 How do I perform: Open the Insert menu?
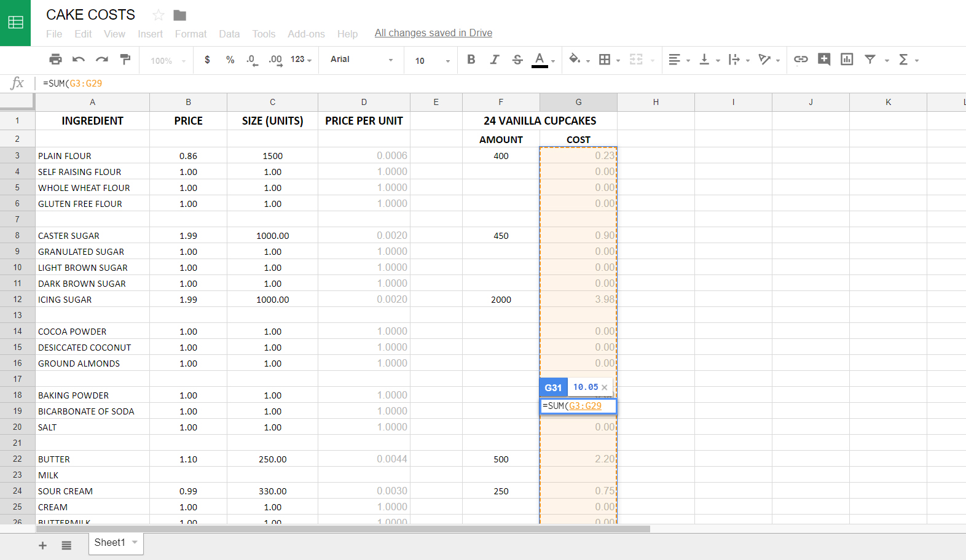click(150, 34)
